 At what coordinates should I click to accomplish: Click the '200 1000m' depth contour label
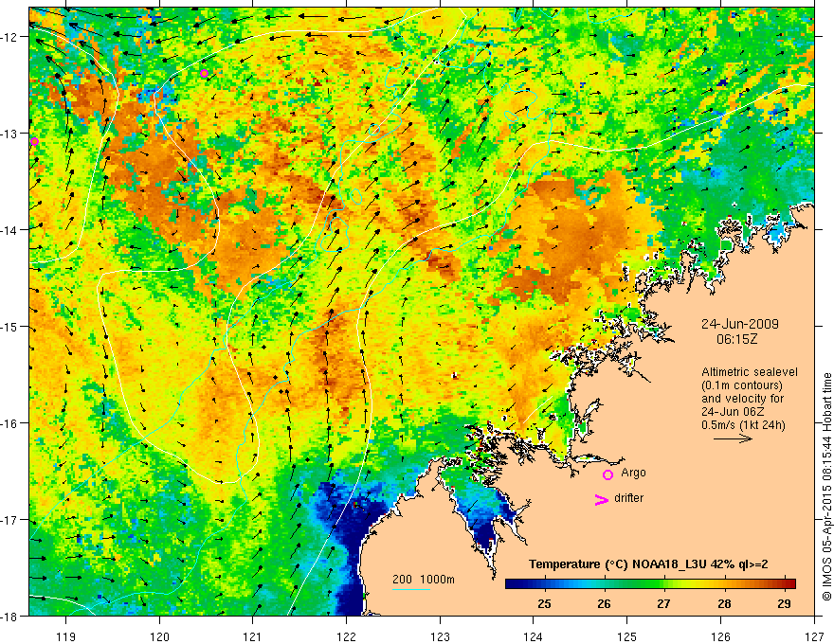point(424,580)
